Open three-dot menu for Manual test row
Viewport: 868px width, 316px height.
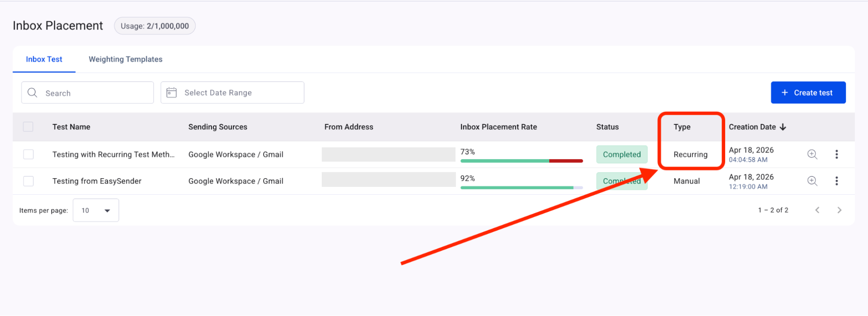pos(836,181)
